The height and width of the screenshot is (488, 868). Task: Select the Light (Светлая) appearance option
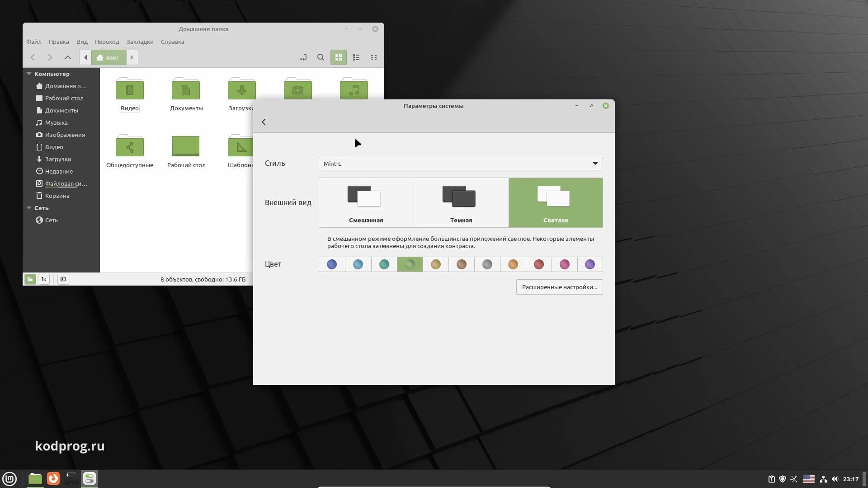pos(556,202)
